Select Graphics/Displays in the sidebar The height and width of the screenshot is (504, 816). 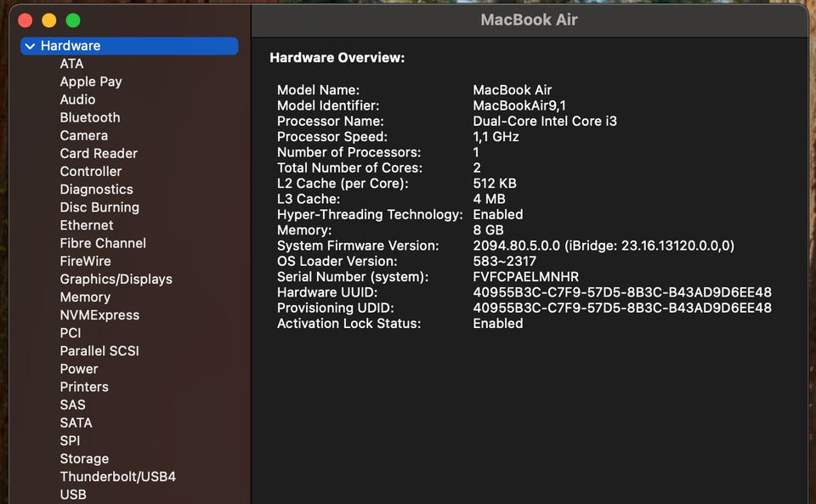coord(116,280)
